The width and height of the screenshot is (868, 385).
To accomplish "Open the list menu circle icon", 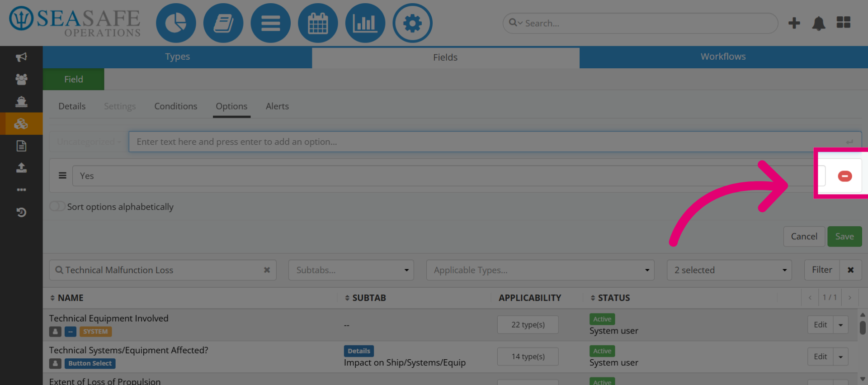I will pos(270,23).
